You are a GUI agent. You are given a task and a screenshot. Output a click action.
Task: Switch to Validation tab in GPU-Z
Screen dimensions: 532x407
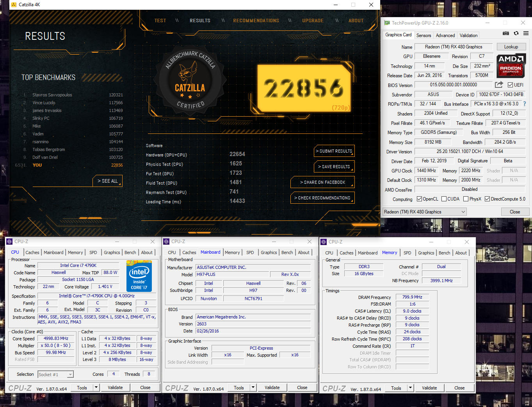tap(468, 36)
